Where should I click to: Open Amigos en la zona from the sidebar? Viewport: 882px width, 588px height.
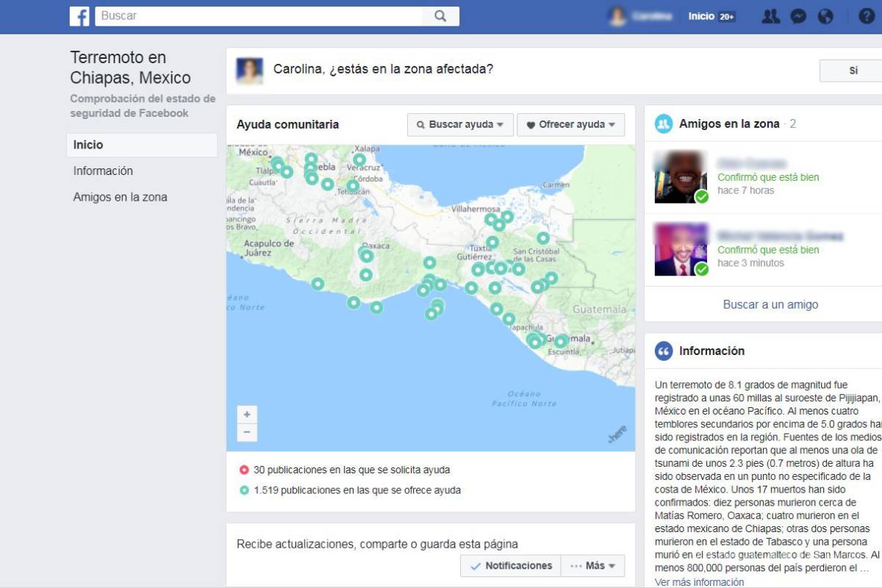pyautogui.click(x=119, y=197)
